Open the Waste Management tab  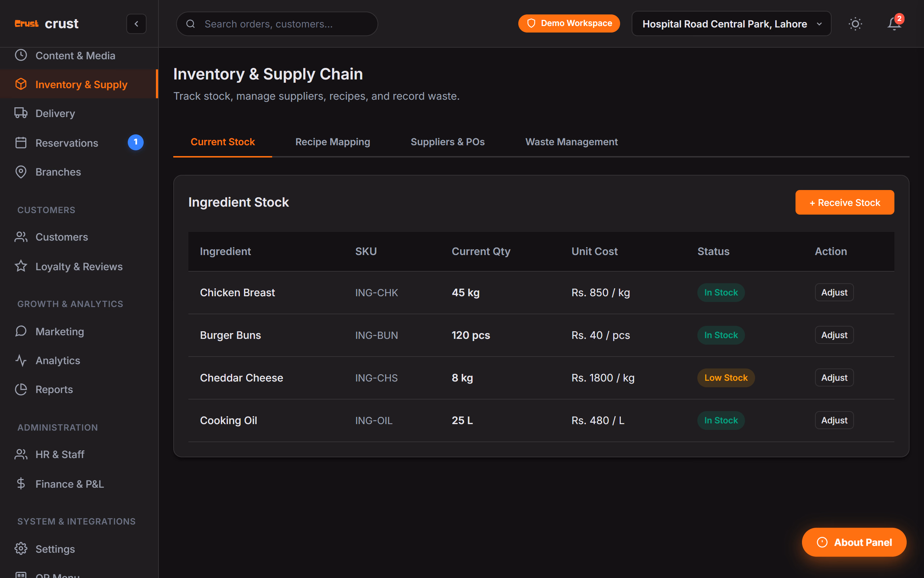(x=571, y=142)
